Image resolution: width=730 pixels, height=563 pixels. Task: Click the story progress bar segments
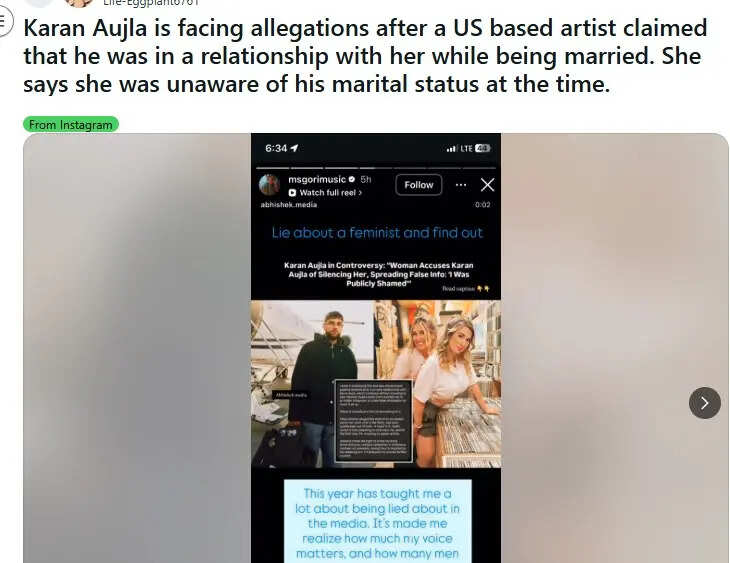pos(376,168)
